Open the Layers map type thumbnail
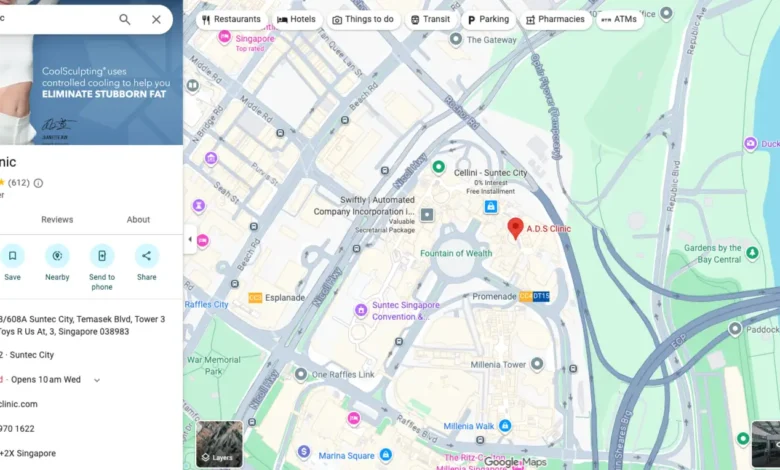Screen dimensions: 780x470 click(x=219, y=444)
